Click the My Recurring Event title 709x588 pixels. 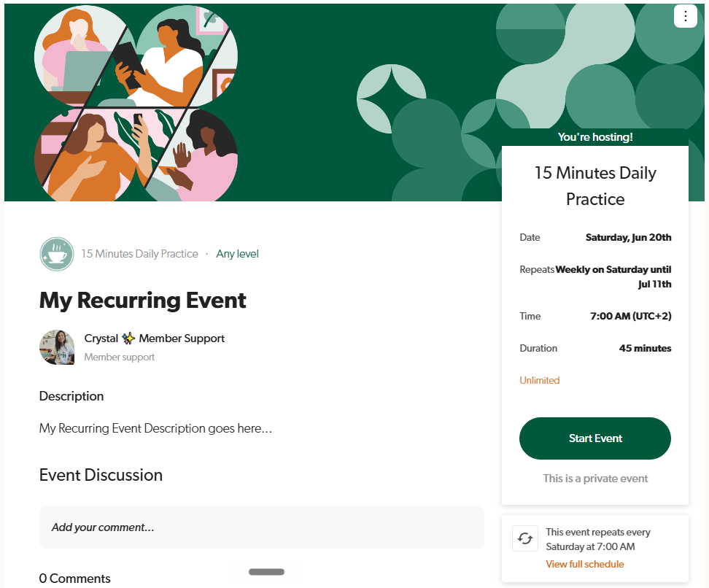pos(143,301)
